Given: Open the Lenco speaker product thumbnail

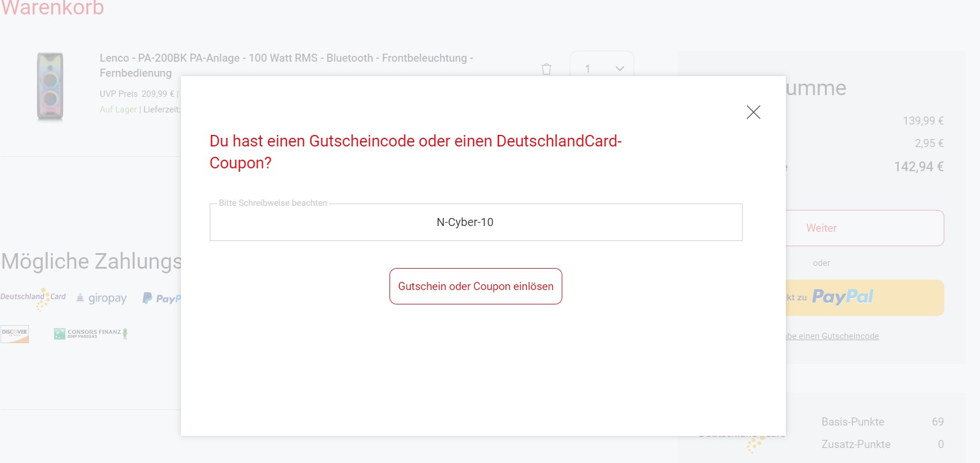Looking at the screenshot, I should coord(50,86).
